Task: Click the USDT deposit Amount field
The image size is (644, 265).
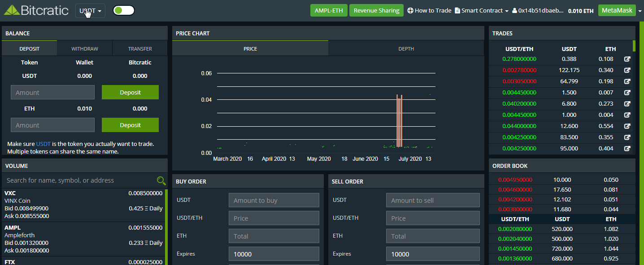Action: pos(52,92)
